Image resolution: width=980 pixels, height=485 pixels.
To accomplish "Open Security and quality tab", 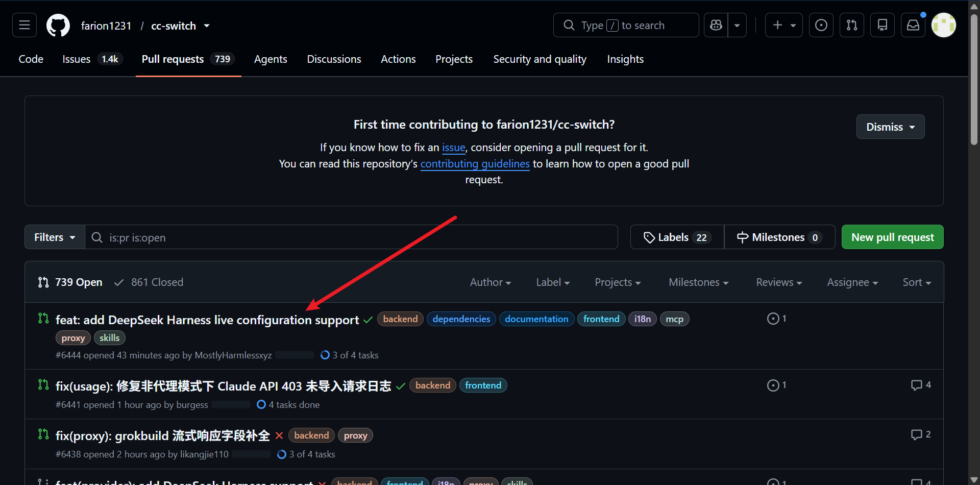I will (540, 59).
